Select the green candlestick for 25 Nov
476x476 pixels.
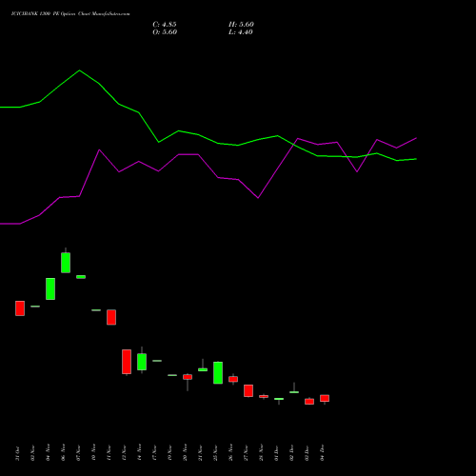(x=218, y=372)
